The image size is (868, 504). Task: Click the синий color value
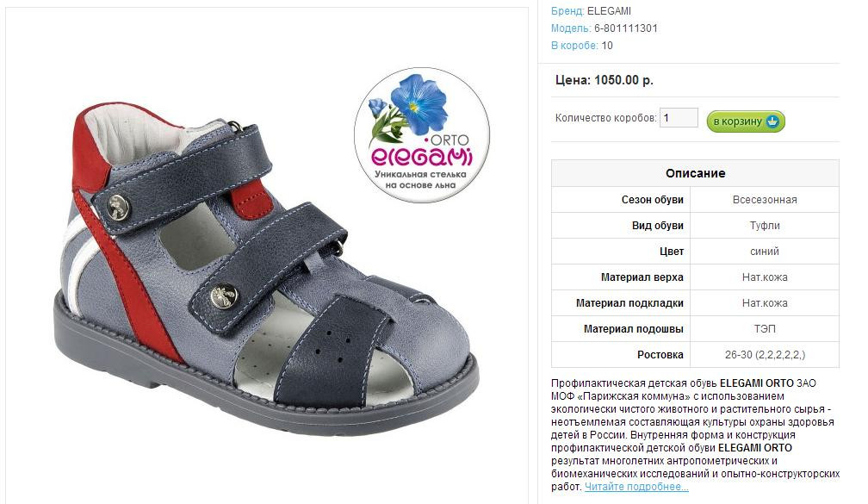coord(765,252)
